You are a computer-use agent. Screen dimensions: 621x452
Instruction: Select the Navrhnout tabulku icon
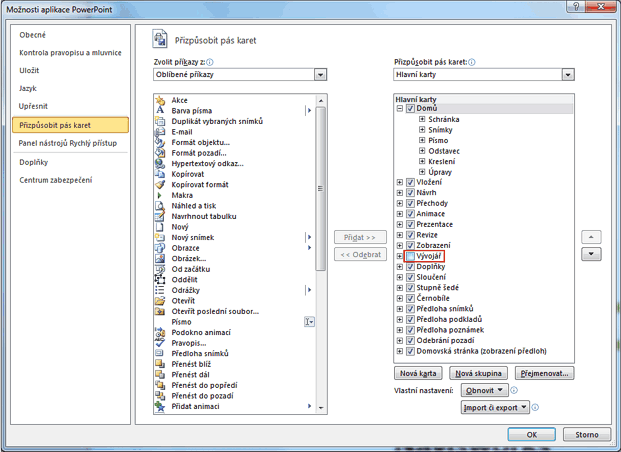[x=160, y=216]
